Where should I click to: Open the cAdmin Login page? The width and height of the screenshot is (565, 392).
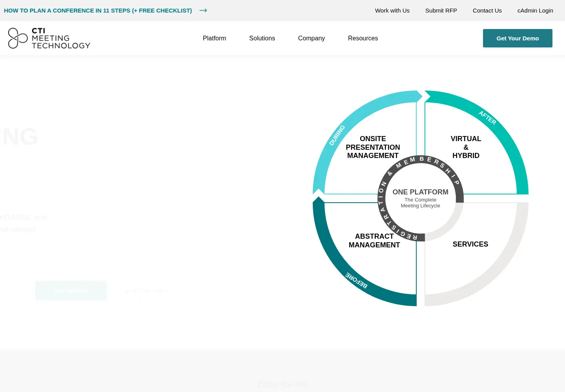(535, 11)
